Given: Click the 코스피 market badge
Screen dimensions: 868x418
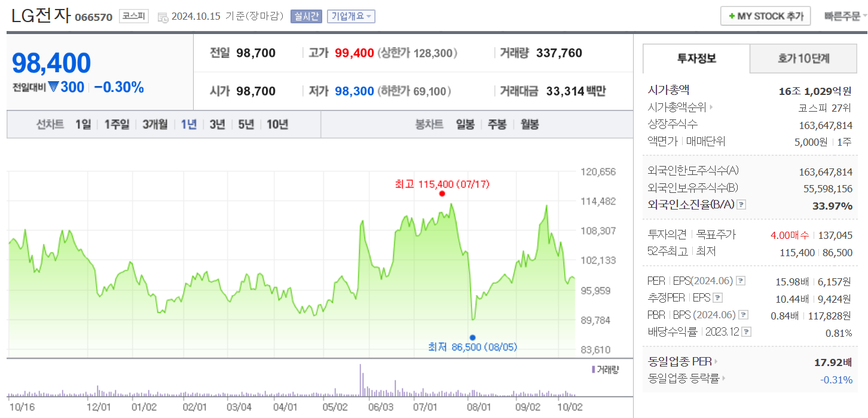Looking at the screenshot, I should 134,17.
